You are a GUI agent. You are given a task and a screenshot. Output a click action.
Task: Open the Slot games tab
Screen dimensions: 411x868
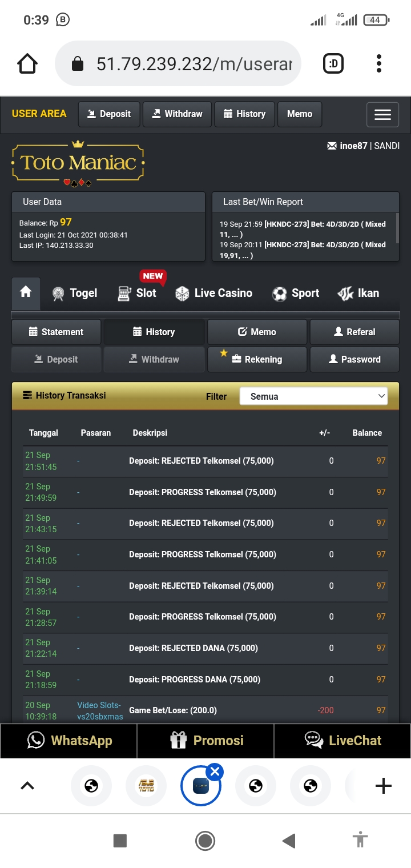click(x=137, y=294)
